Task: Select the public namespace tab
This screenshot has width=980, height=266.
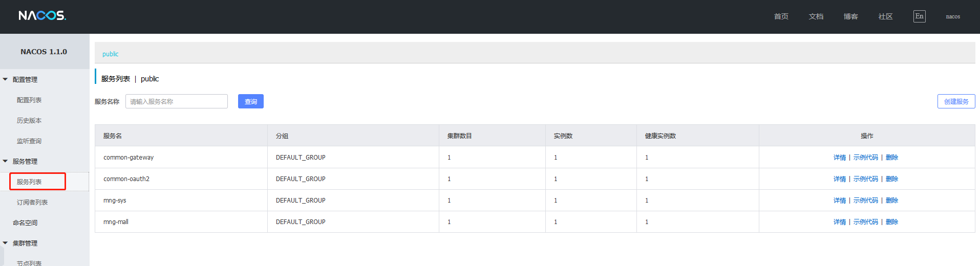Action: coord(110,54)
